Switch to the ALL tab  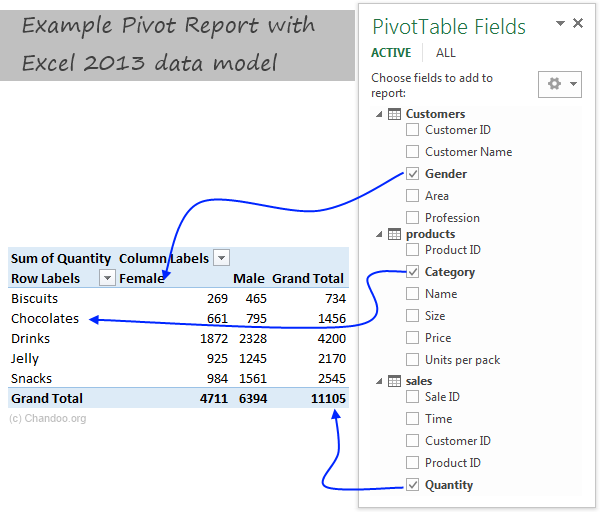446,53
